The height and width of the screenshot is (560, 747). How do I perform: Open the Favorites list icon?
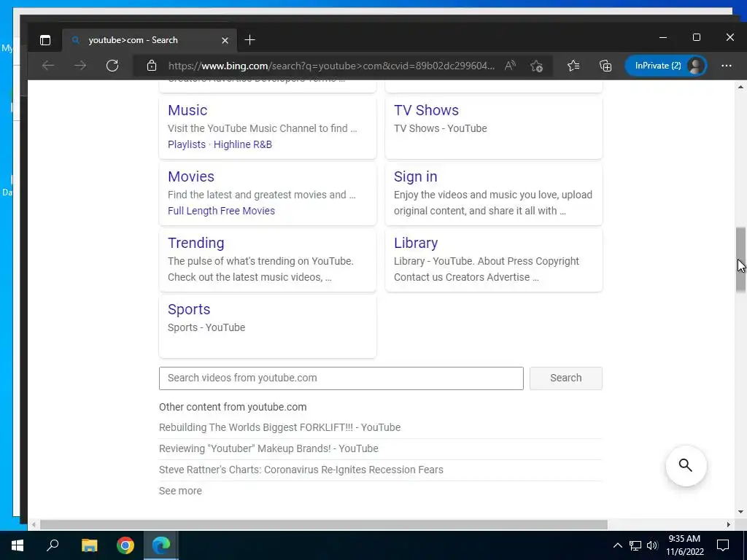pyautogui.click(x=573, y=66)
